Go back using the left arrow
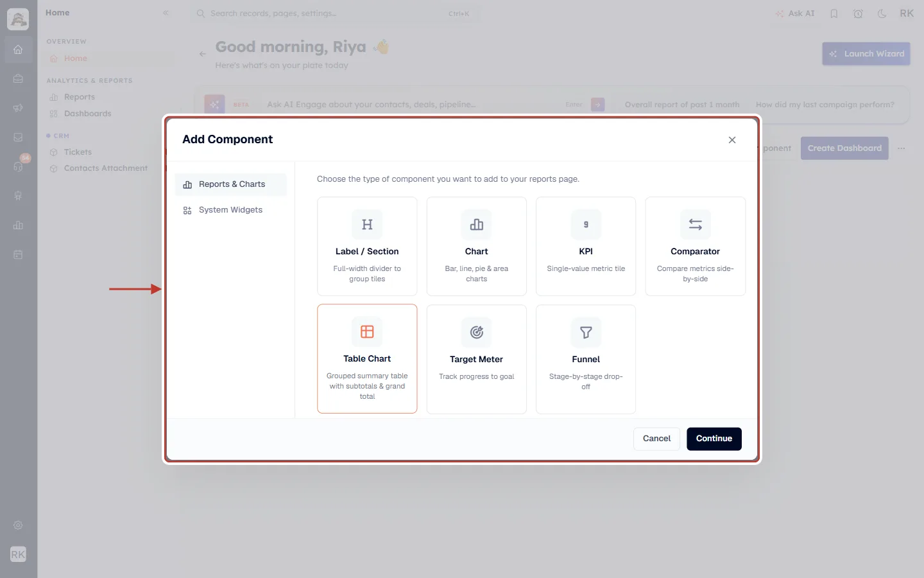 (x=203, y=54)
